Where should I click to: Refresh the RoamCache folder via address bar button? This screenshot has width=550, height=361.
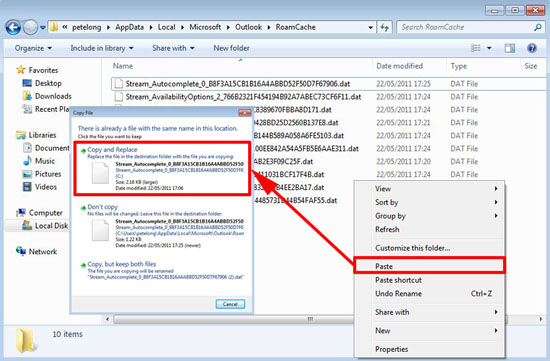click(384, 27)
